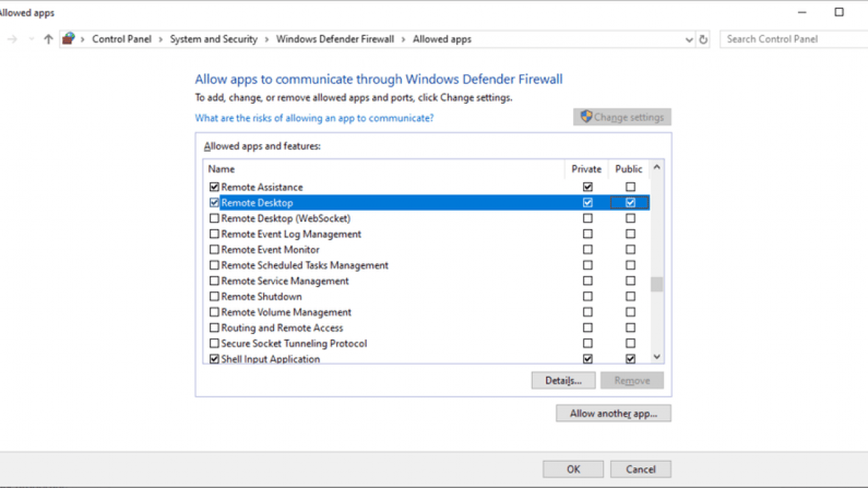Click the Remove button

[632, 380]
